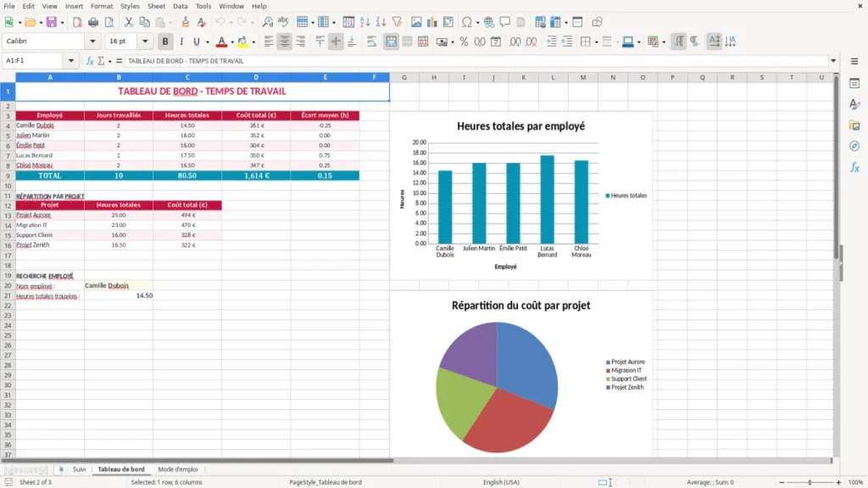
Task: Increase the indent
Action: coord(551,42)
